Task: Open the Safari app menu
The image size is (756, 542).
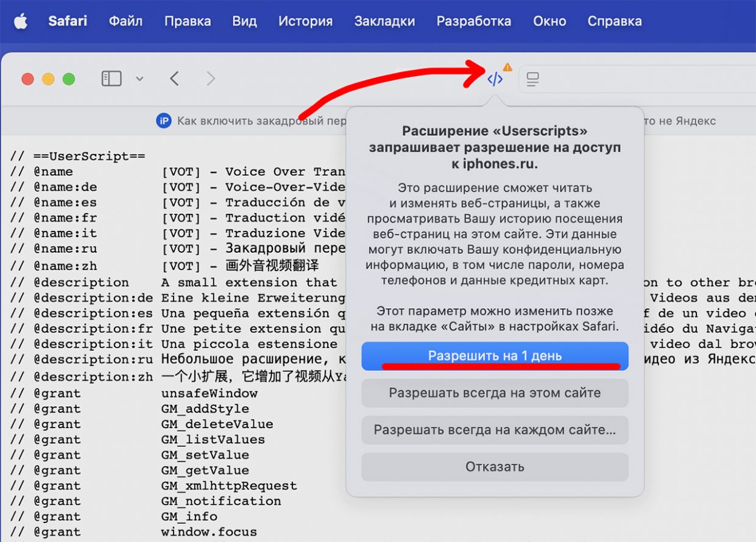Action: coord(68,21)
